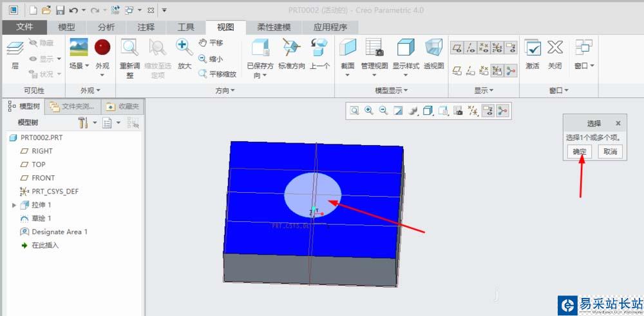The width and height of the screenshot is (644, 316).
Task: Expand the 模型显示 group overflow
Action: click(391, 90)
